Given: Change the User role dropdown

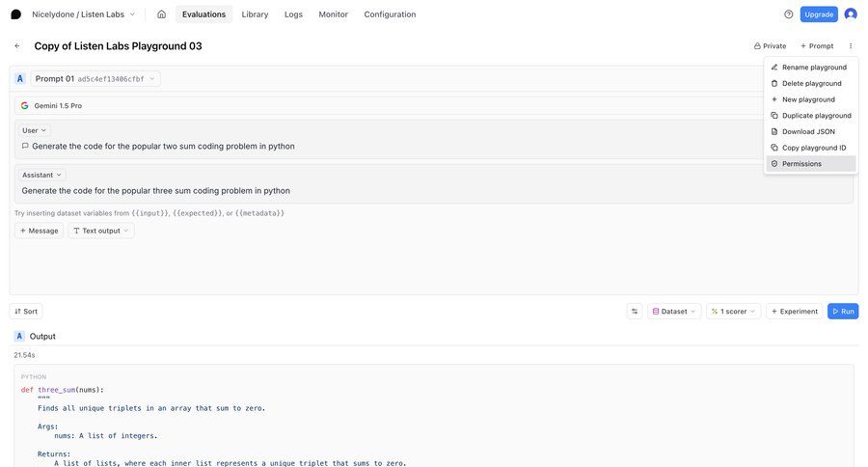Looking at the screenshot, I should pos(34,130).
